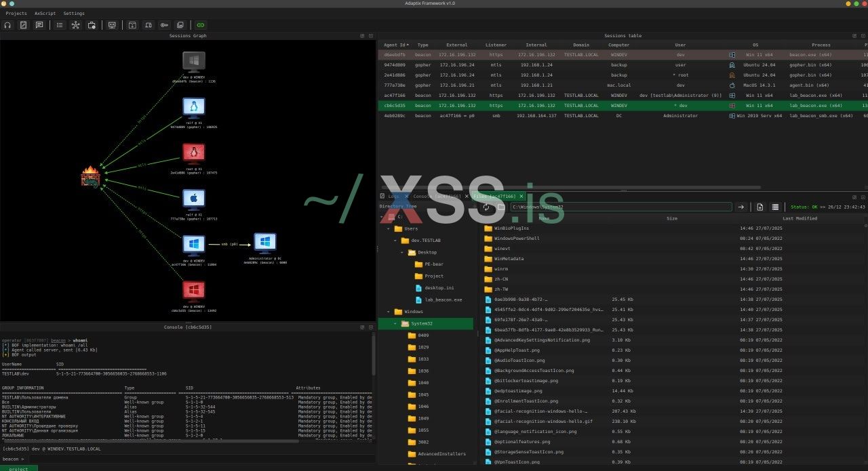
Task: Open the file browser list-view icon
Action: click(775, 207)
